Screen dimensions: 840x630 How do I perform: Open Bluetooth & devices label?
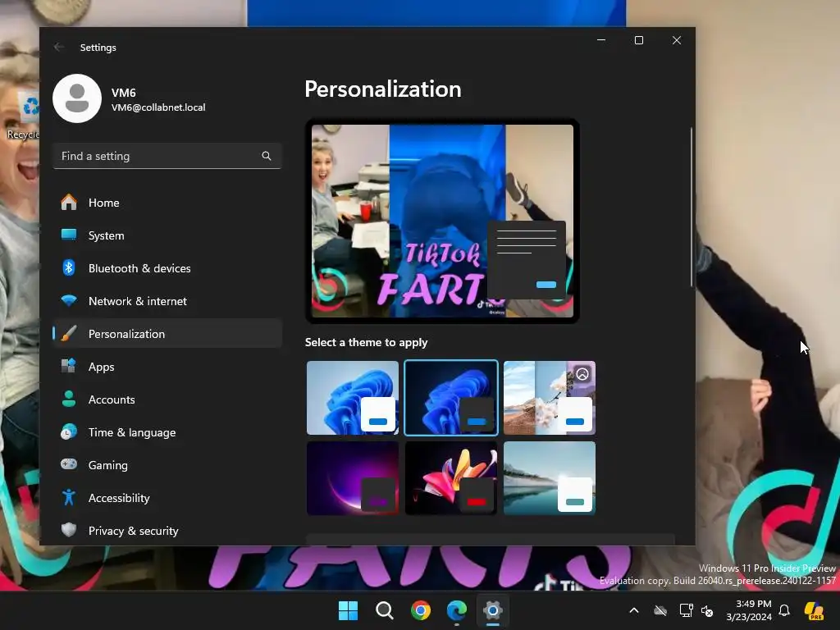[x=139, y=268]
